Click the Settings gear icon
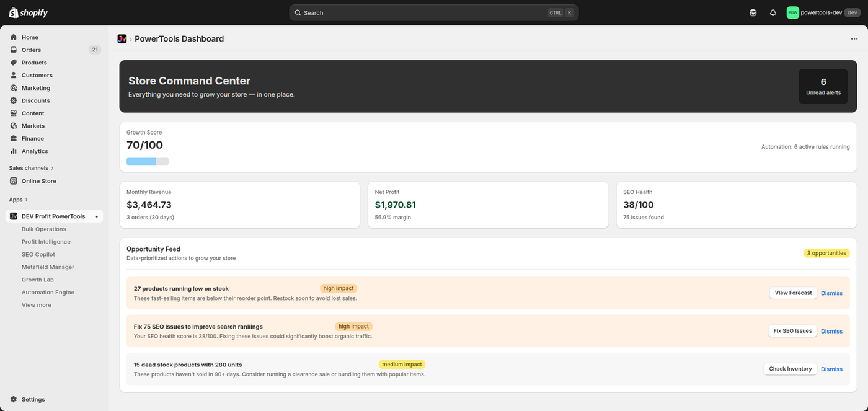This screenshot has width=868, height=411. click(14, 400)
